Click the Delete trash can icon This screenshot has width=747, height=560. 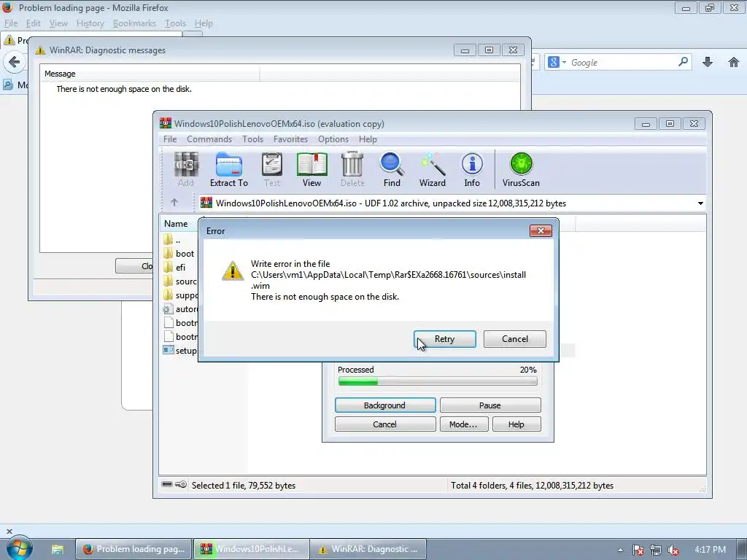pyautogui.click(x=352, y=169)
